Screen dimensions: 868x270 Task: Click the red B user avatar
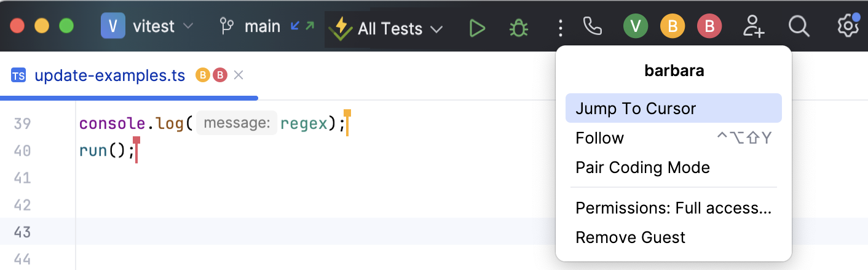tap(709, 26)
